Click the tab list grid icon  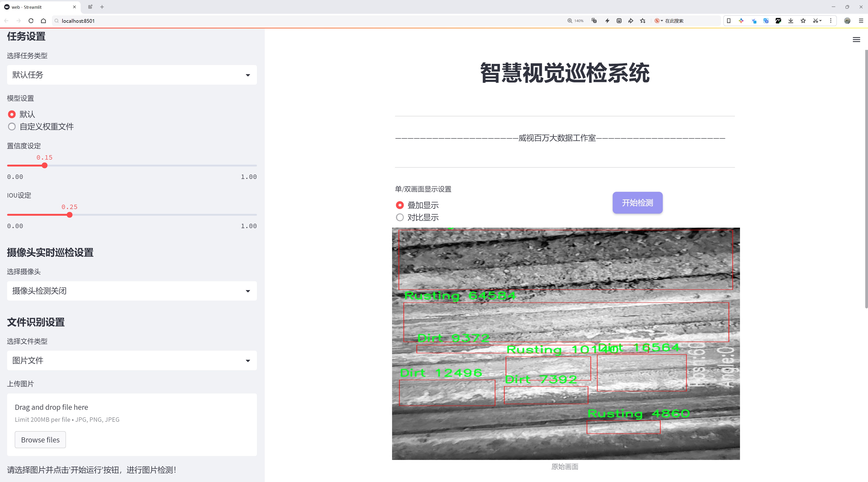[x=90, y=7]
